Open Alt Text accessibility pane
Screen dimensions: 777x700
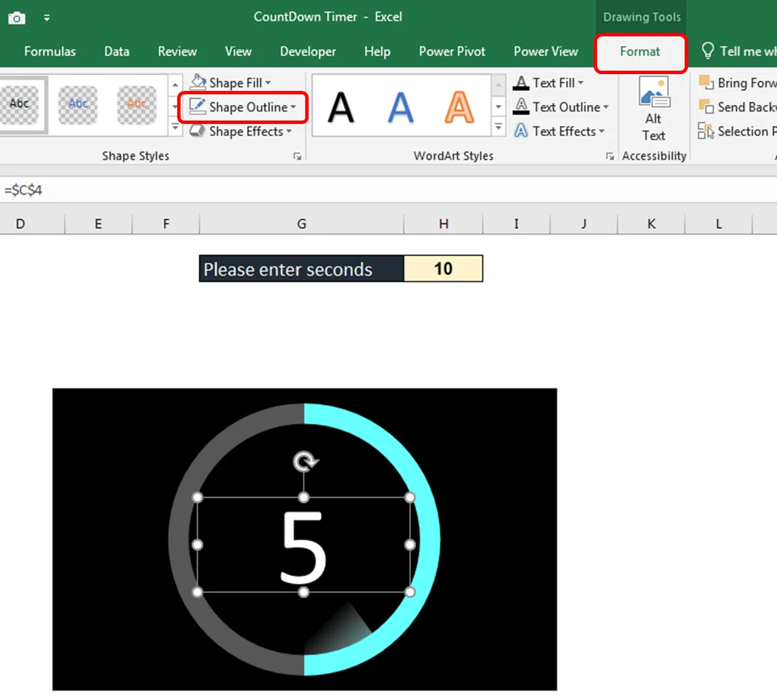[x=653, y=109]
